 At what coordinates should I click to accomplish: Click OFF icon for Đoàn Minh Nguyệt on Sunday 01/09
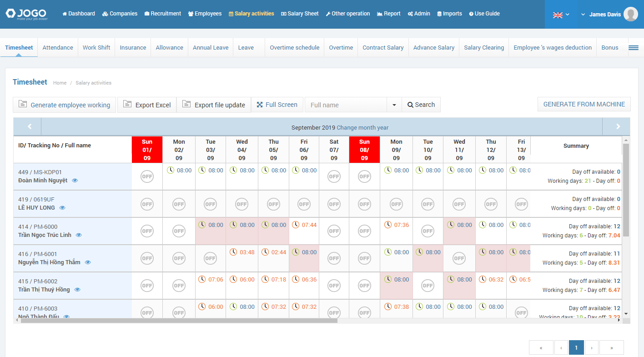click(147, 176)
